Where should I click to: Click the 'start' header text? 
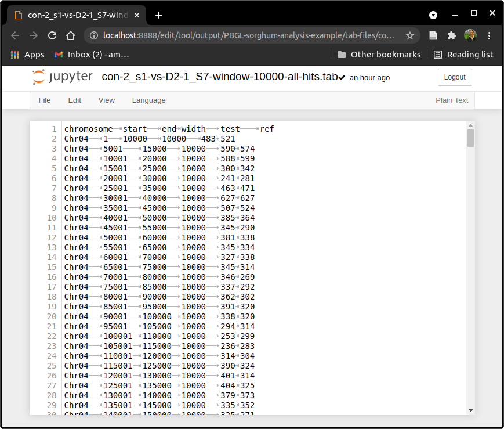(x=135, y=129)
